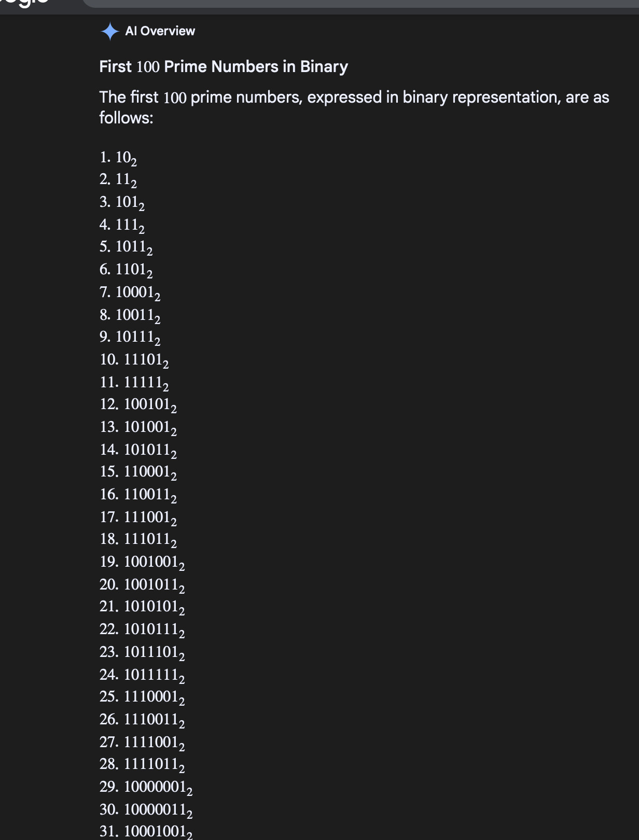The width and height of the screenshot is (639, 840).
Task: Click the "AI Overview" label text
Action: pyautogui.click(x=160, y=31)
